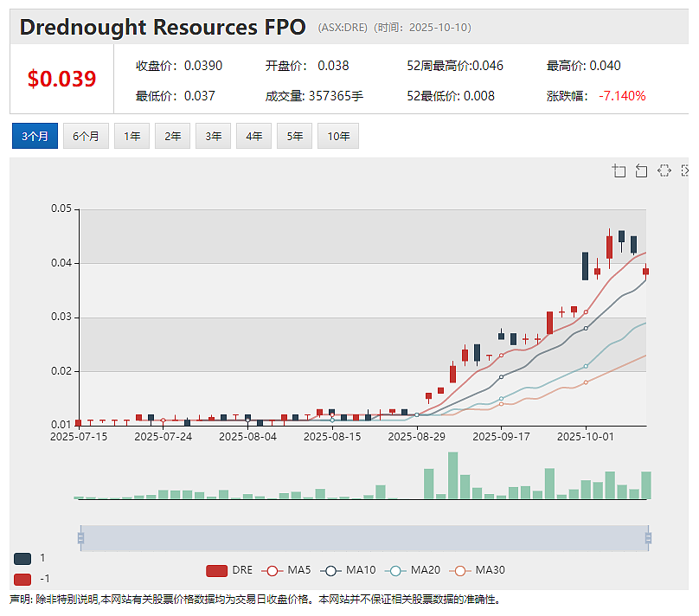The width and height of the screenshot is (699, 616).
Task: Click the 2025-07-15 axis label
Action: [x=79, y=437]
